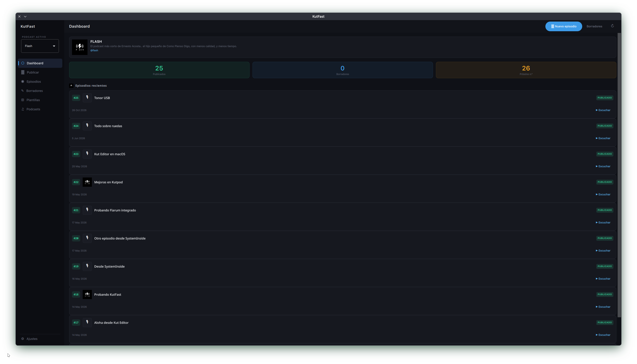
Task: Open the Dashboard sidebar item
Action: click(40, 63)
